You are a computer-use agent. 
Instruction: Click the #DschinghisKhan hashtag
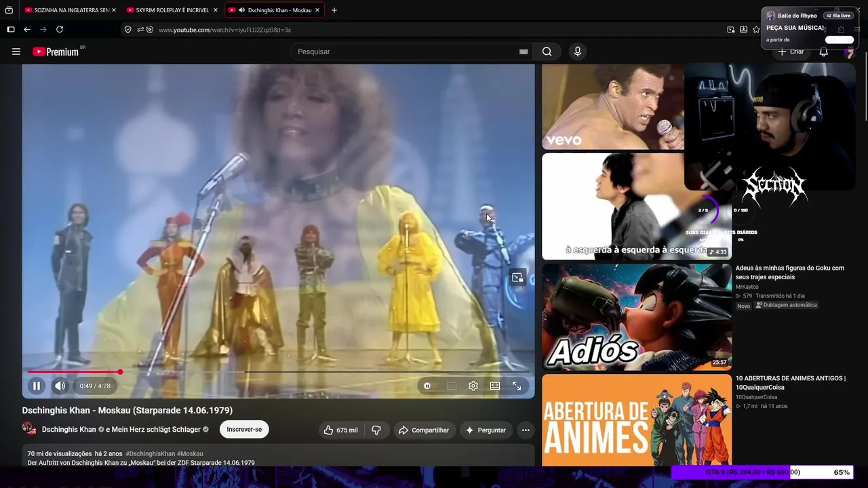pos(150,453)
